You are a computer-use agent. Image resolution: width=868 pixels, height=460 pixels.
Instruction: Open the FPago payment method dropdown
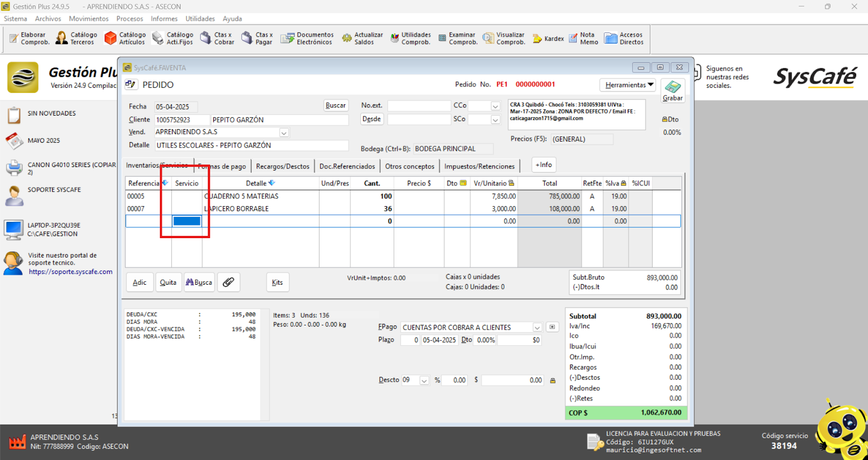(x=537, y=328)
